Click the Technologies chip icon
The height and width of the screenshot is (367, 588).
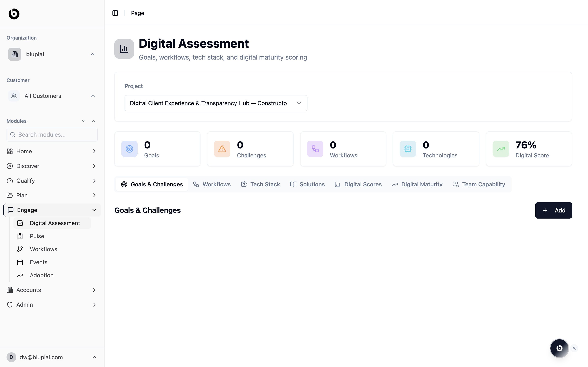click(x=408, y=149)
